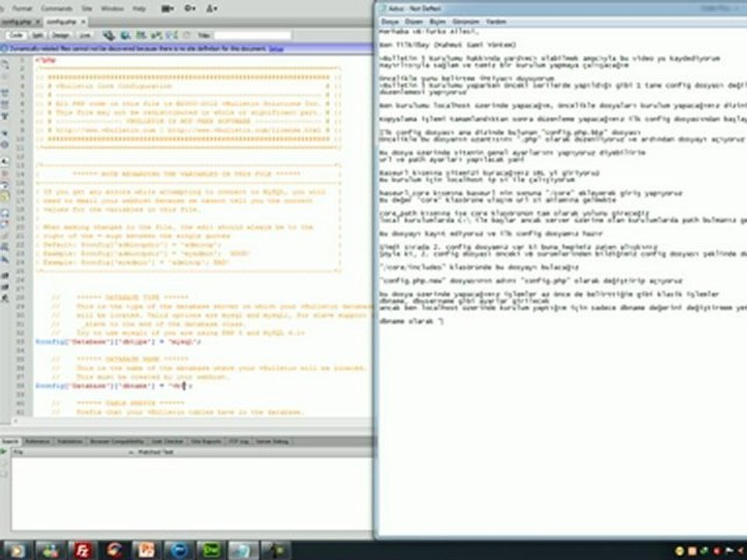Screen dimensions: 747x560
Task: Open Görünüm menu in Notepad window
Action: coord(465,22)
